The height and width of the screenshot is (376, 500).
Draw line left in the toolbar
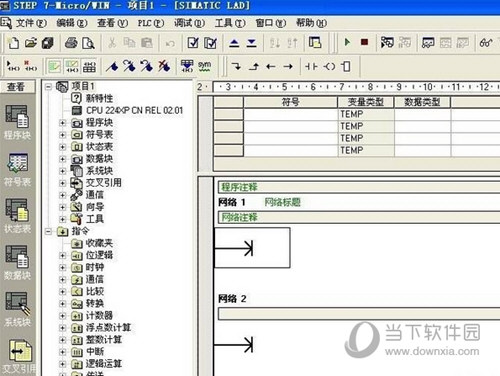coord(271,67)
